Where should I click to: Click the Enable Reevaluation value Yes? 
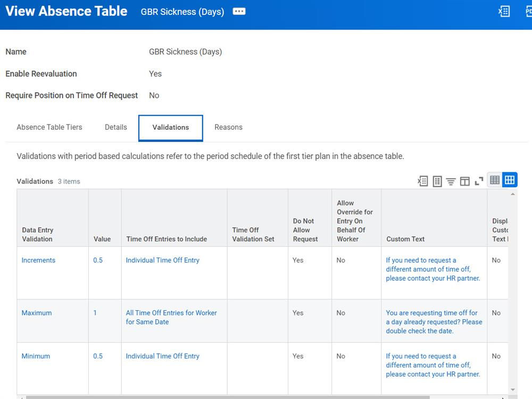pyautogui.click(x=155, y=73)
